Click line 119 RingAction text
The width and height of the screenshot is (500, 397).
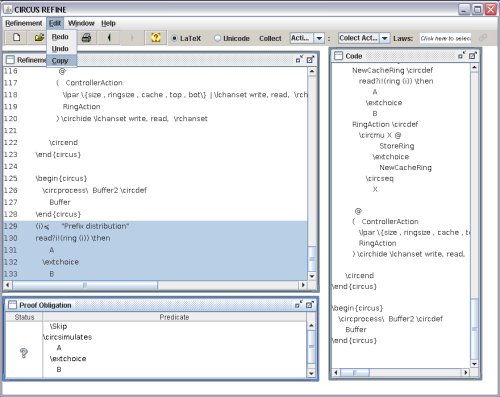(x=81, y=107)
